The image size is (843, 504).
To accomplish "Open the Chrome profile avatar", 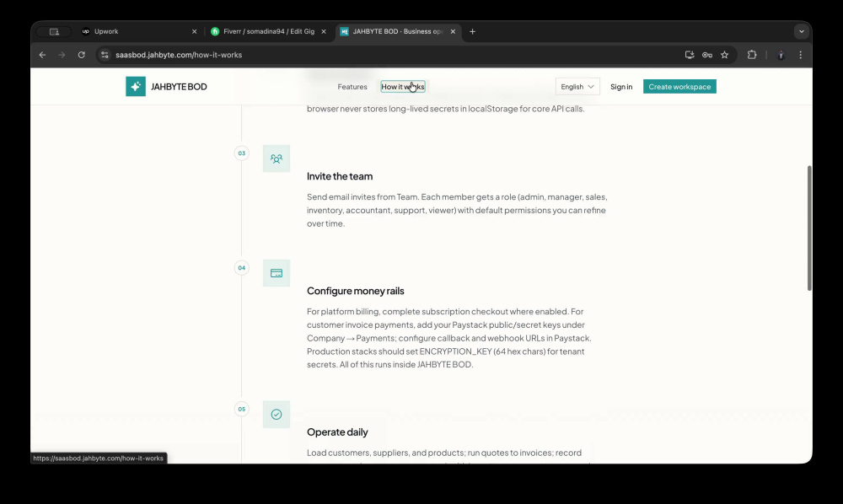I will point(781,55).
